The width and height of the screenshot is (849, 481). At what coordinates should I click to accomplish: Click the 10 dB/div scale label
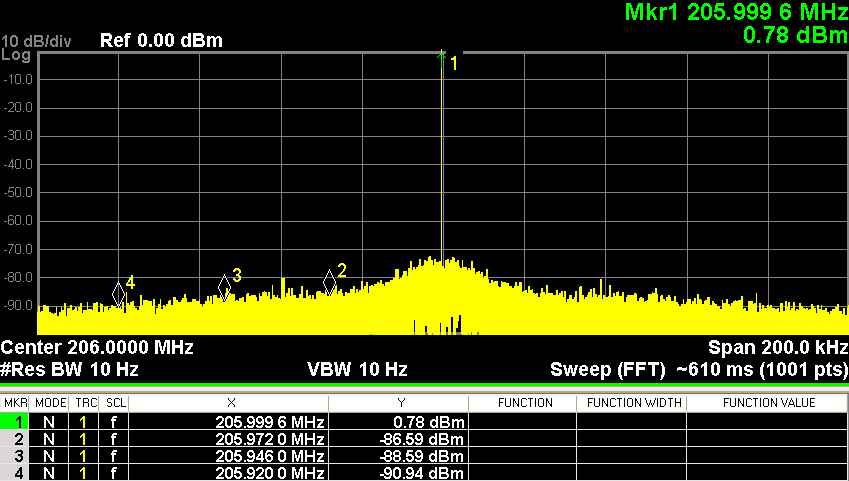point(36,41)
